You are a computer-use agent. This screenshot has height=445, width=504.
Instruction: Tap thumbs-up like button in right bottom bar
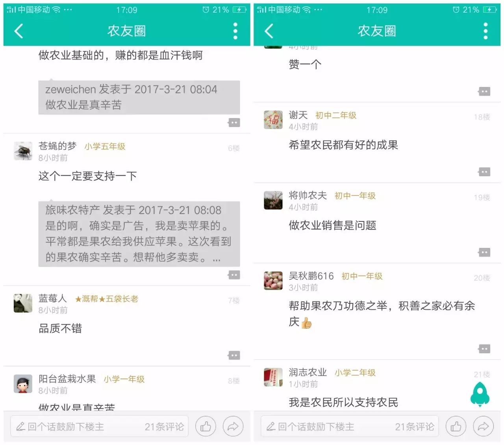click(x=456, y=427)
